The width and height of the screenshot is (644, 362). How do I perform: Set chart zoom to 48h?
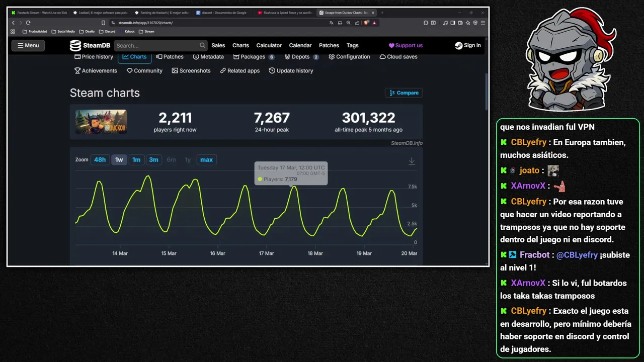click(x=100, y=160)
